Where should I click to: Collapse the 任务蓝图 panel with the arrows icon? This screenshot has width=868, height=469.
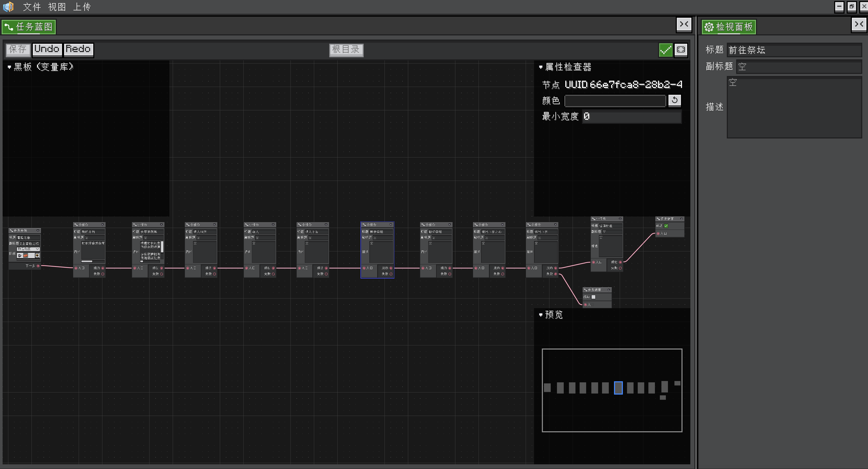(684, 24)
